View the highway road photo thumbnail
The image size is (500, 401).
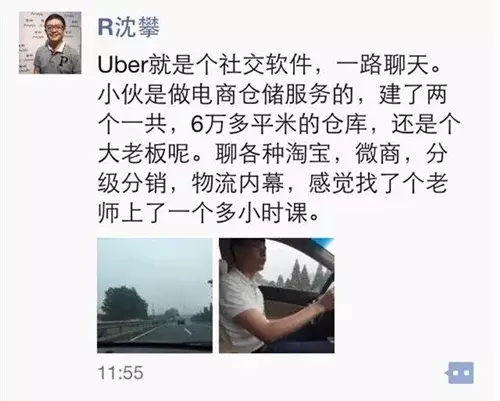(x=155, y=295)
